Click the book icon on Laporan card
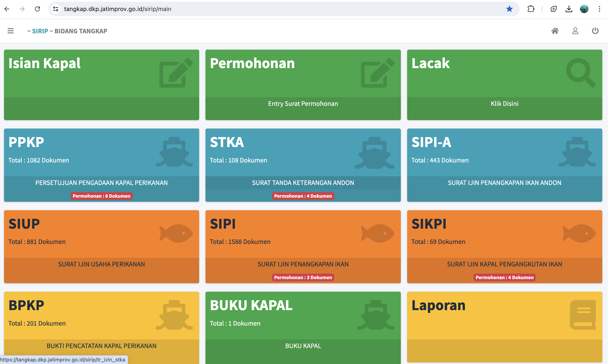608x364 pixels. (583, 315)
